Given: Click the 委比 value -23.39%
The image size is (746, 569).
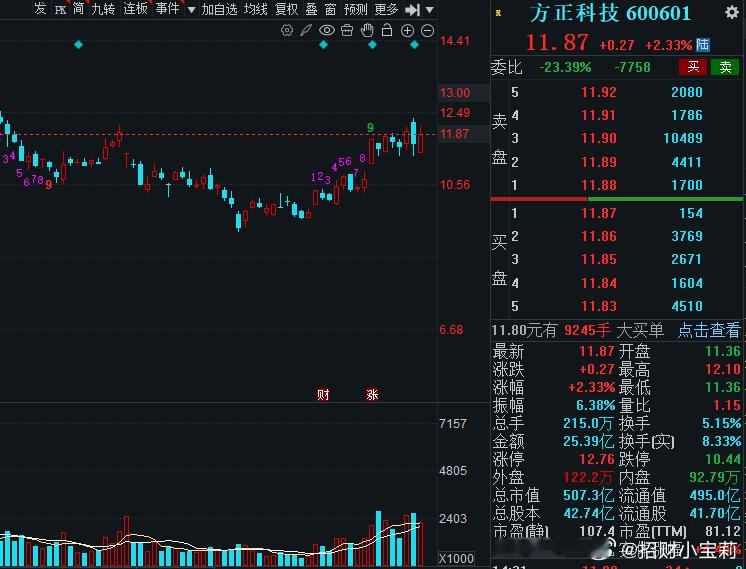Looking at the screenshot, I should tap(565, 67).
